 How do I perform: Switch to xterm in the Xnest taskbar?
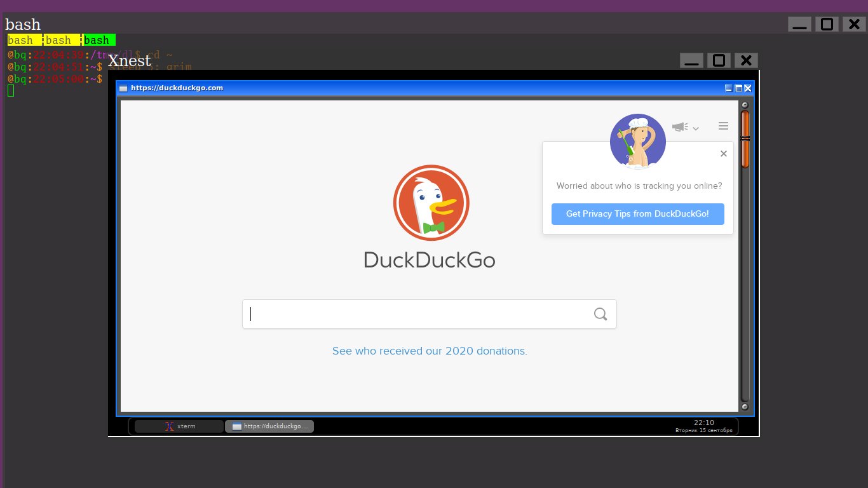tap(179, 426)
